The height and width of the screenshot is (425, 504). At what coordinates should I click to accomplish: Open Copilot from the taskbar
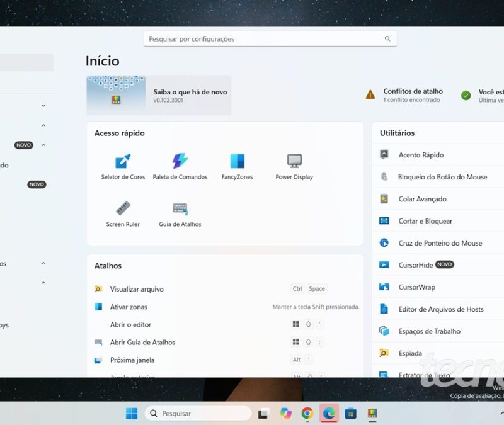(285, 413)
